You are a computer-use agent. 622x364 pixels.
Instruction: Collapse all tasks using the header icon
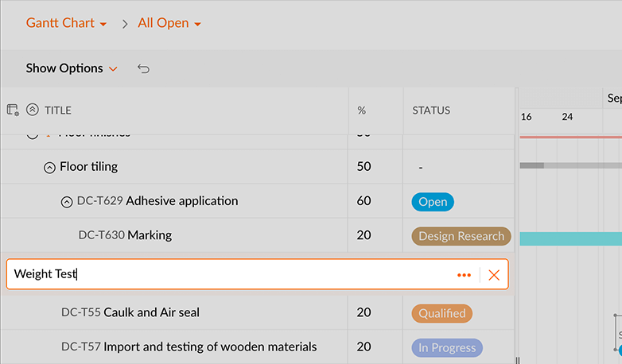click(x=33, y=110)
